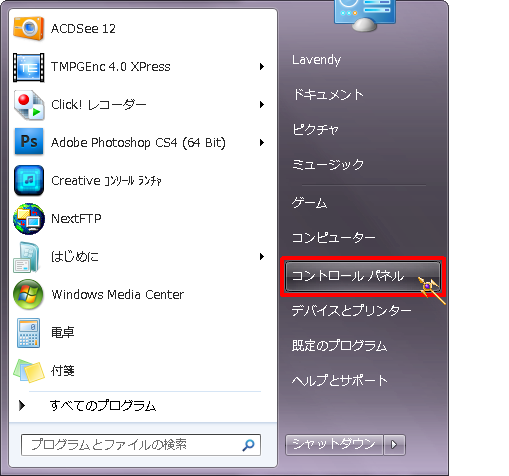Screen dimensions: 509x476
Task: Click the シャットダウン button
Action: click(334, 445)
